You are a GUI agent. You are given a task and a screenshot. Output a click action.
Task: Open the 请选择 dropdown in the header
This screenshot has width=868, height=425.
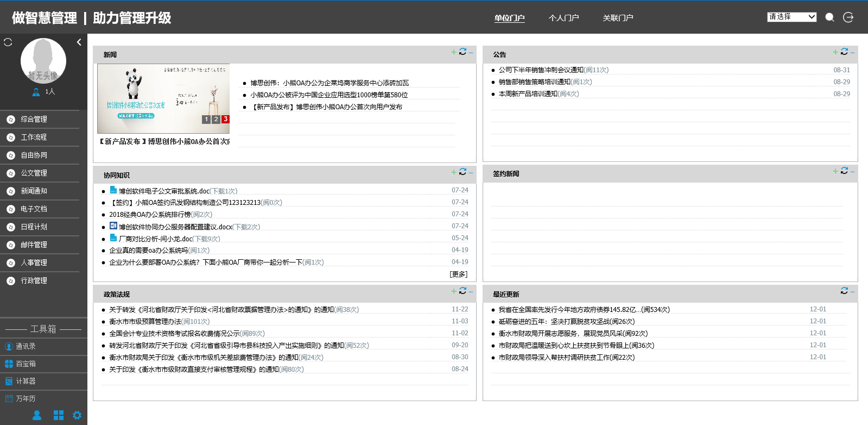coord(792,17)
